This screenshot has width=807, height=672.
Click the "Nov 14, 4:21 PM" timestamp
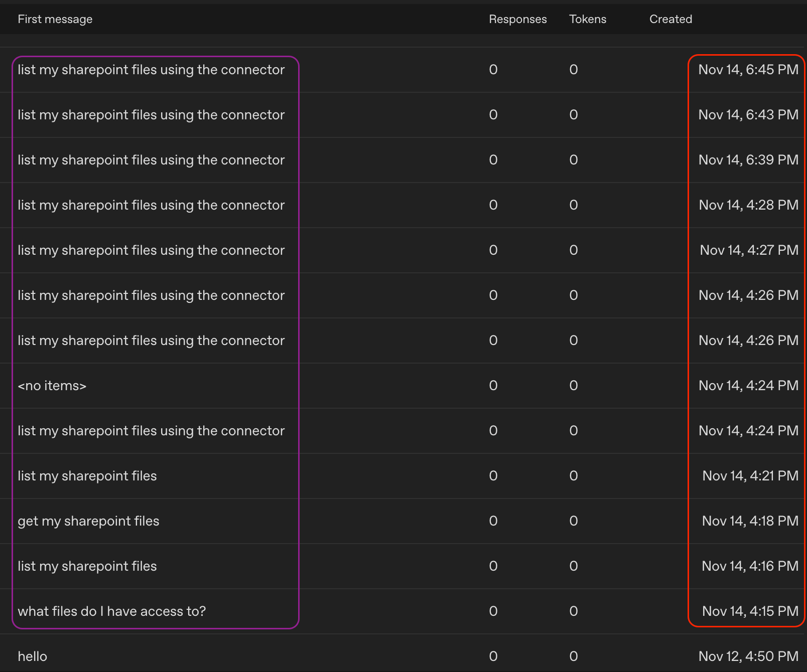pos(750,476)
